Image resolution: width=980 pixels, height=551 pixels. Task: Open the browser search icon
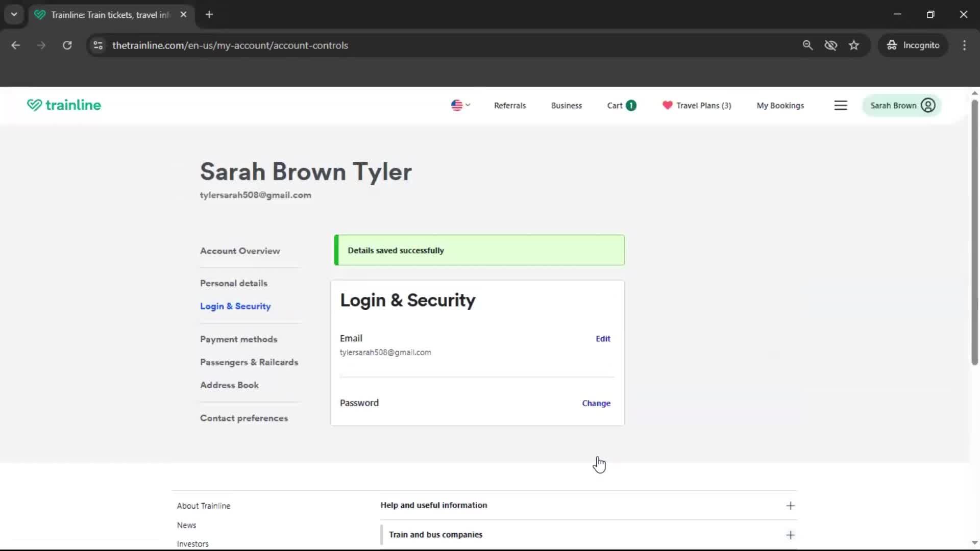807,45
